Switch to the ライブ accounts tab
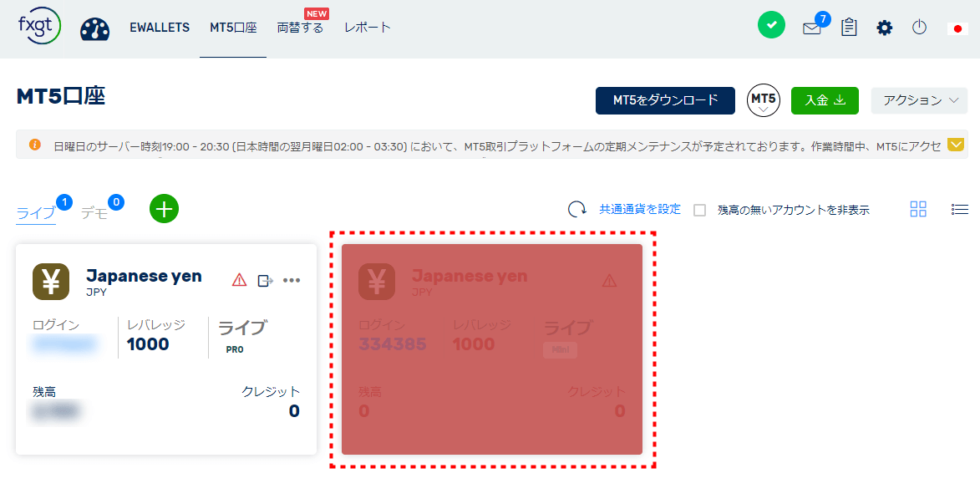The image size is (980, 504). (36, 213)
